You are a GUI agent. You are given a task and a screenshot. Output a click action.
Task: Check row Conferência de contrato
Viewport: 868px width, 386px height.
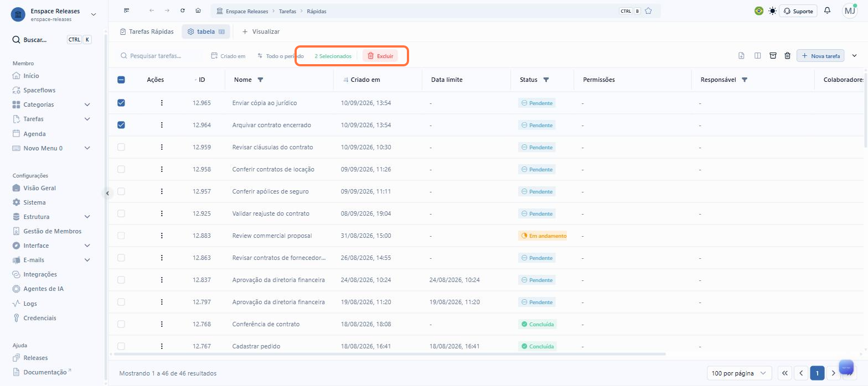tap(121, 324)
